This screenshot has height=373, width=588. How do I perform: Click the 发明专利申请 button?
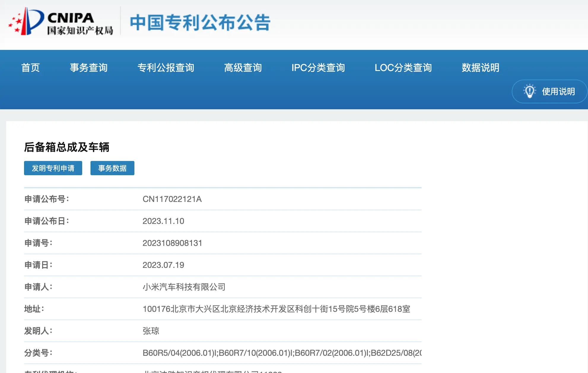pyautogui.click(x=53, y=168)
